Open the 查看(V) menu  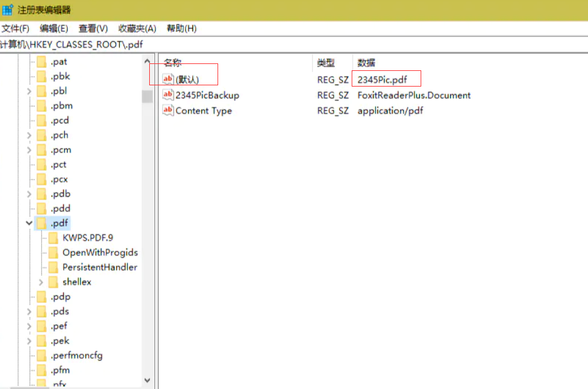pyautogui.click(x=93, y=28)
